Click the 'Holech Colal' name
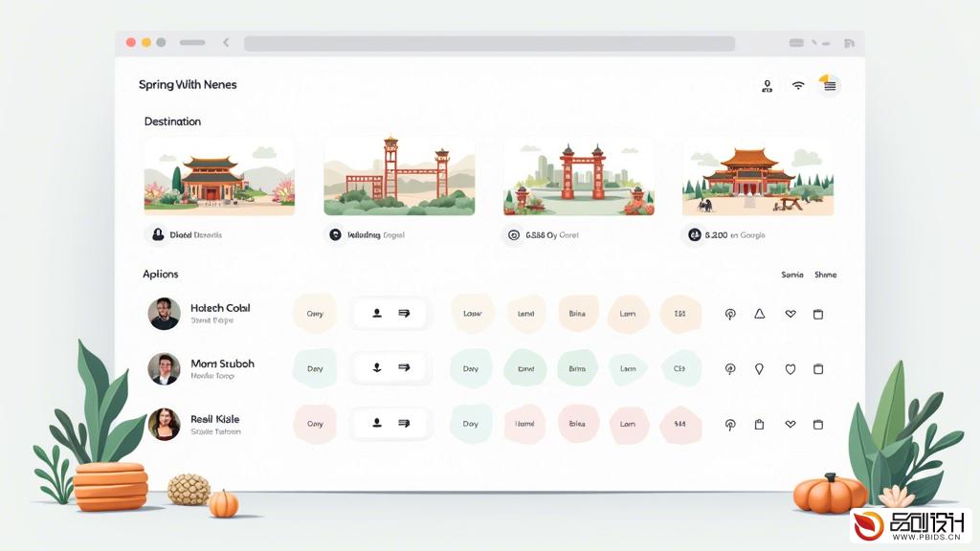 (220, 308)
